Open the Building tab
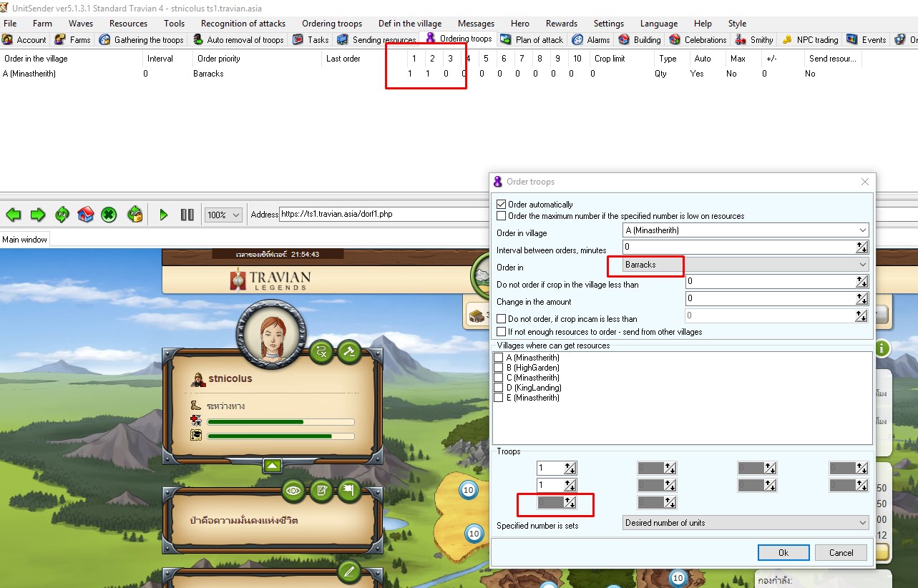This screenshot has width=918, height=588. [640, 39]
